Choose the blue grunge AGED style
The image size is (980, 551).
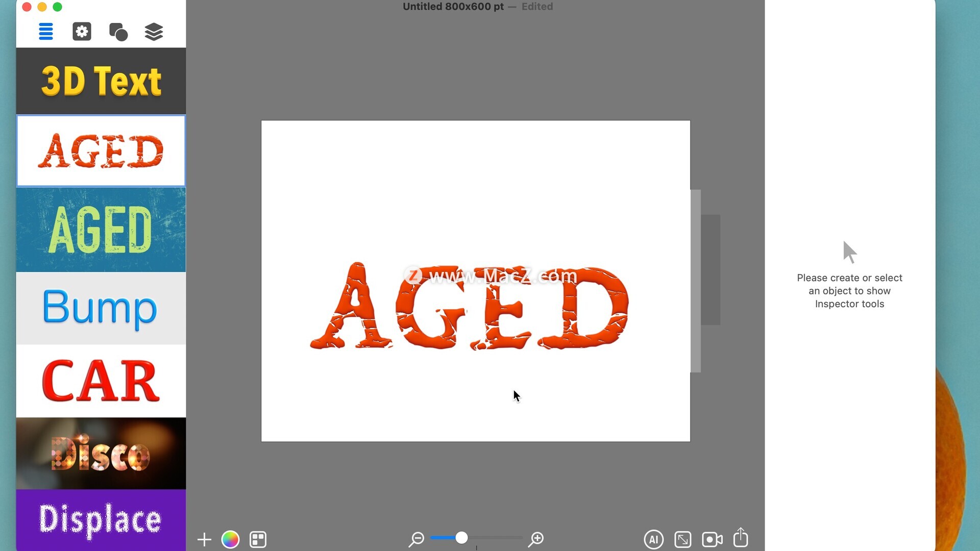point(101,230)
